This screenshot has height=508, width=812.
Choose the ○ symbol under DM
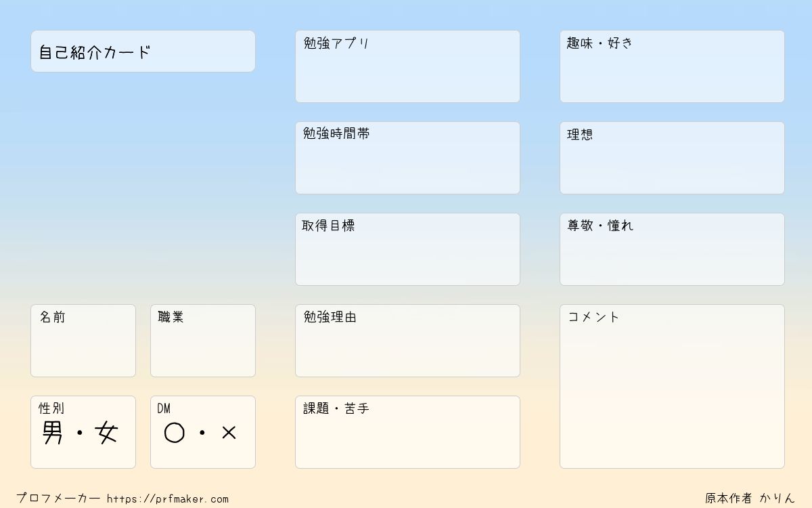175,433
